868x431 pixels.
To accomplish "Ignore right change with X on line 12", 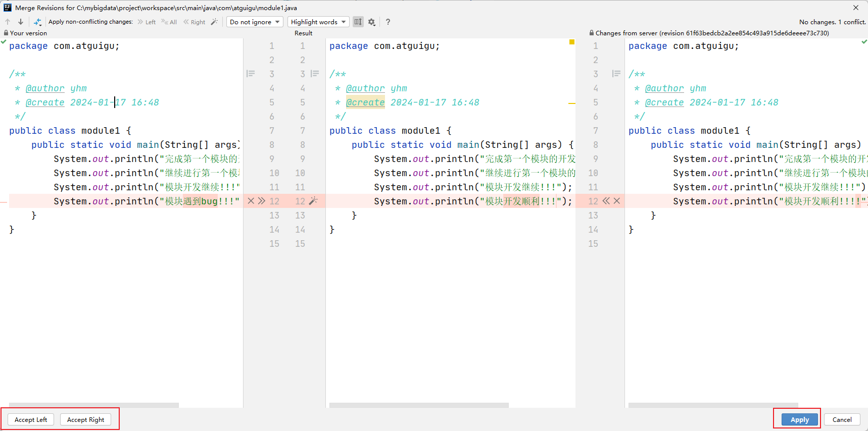I will click(617, 201).
